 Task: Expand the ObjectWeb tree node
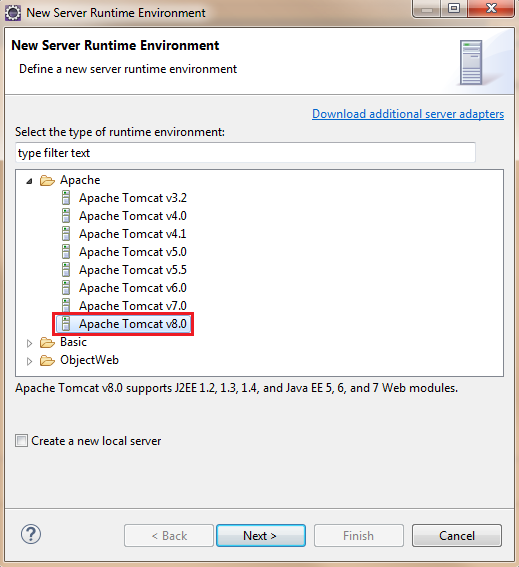(30, 361)
